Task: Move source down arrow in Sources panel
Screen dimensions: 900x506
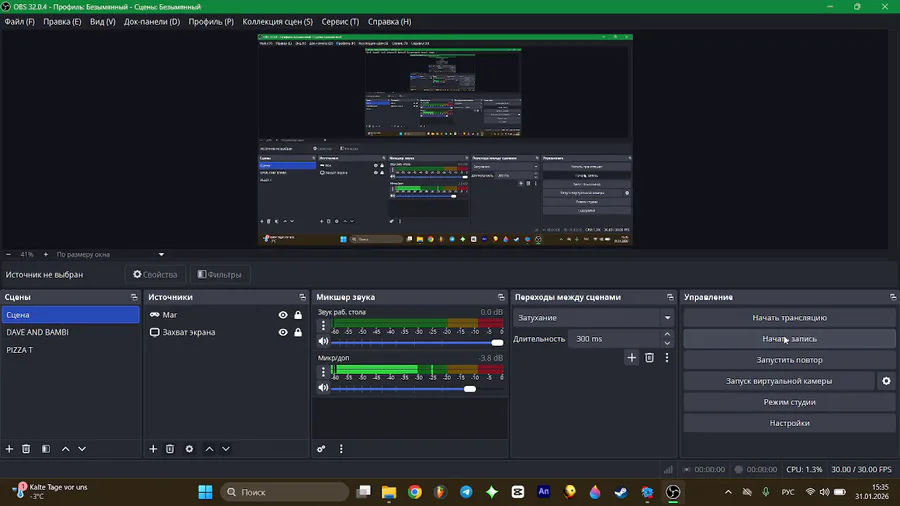Action: coord(226,449)
